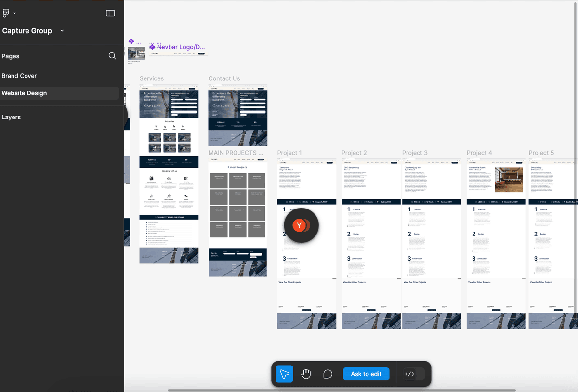The height and width of the screenshot is (392, 578).
Task: Select the Services frame label
Action: point(152,78)
